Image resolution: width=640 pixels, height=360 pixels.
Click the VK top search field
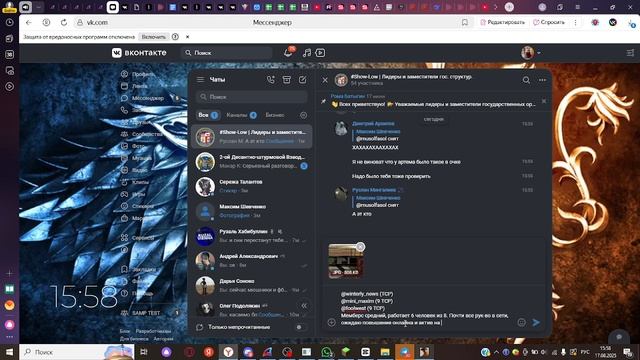227,53
